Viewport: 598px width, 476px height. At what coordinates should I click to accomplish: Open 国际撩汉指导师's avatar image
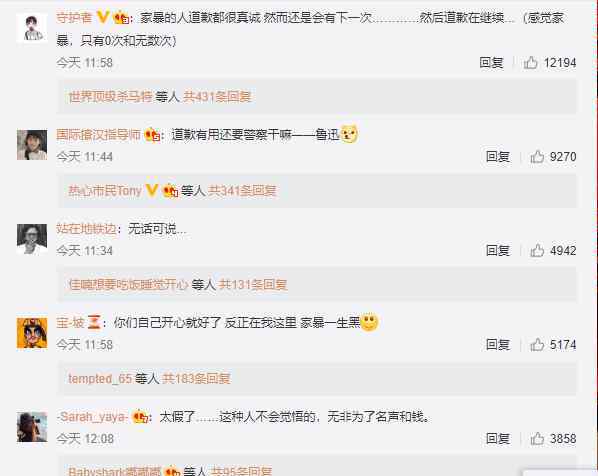click(32, 145)
